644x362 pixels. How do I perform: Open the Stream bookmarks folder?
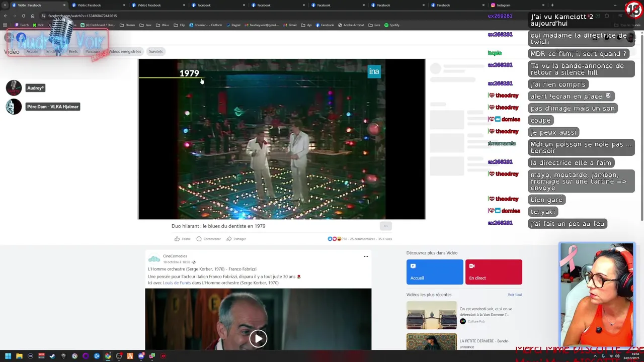coord(127,25)
